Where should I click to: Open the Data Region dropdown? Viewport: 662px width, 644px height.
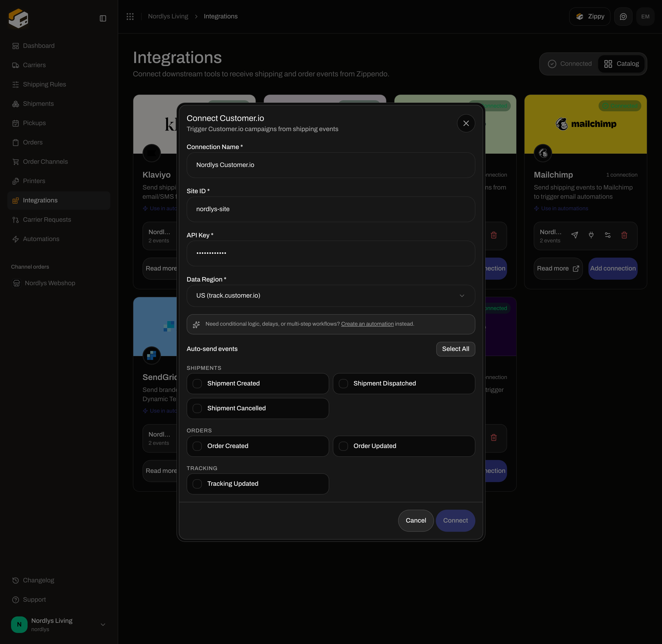331,296
